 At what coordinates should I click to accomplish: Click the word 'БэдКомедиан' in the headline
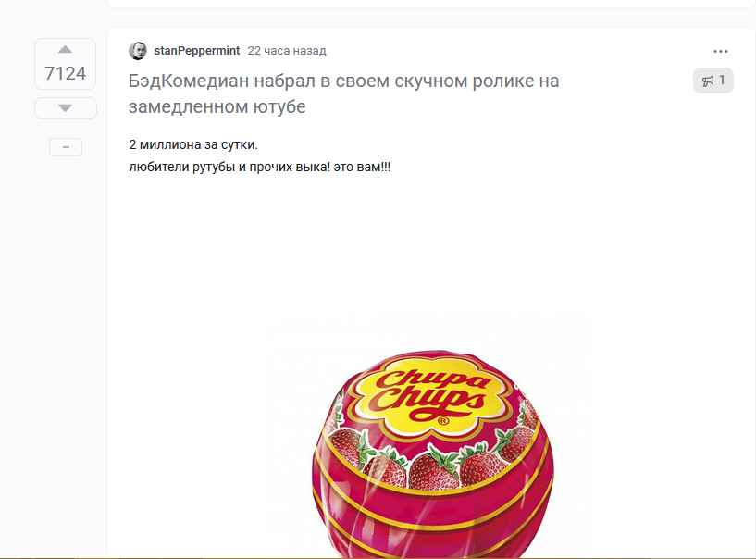tap(189, 81)
